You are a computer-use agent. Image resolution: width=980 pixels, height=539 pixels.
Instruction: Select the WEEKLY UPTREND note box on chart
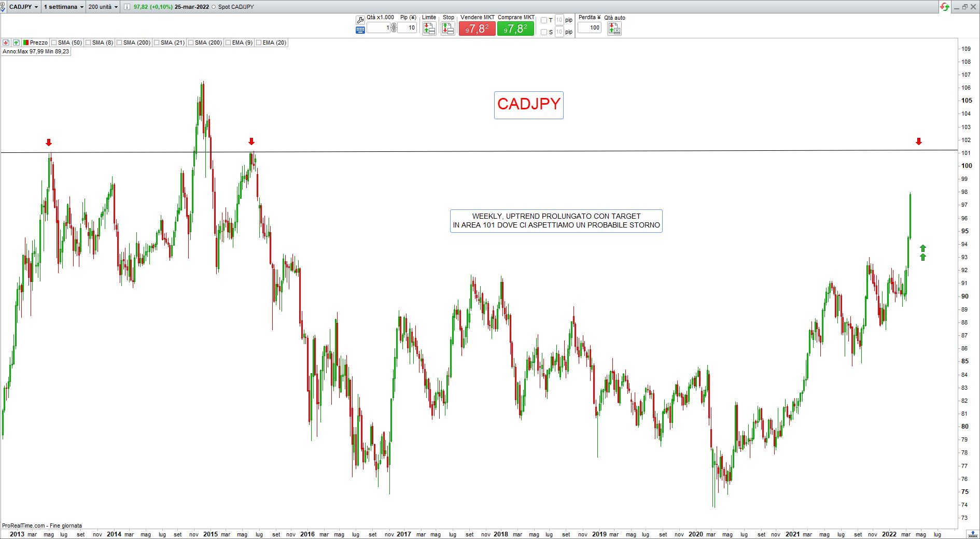pos(556,221)
